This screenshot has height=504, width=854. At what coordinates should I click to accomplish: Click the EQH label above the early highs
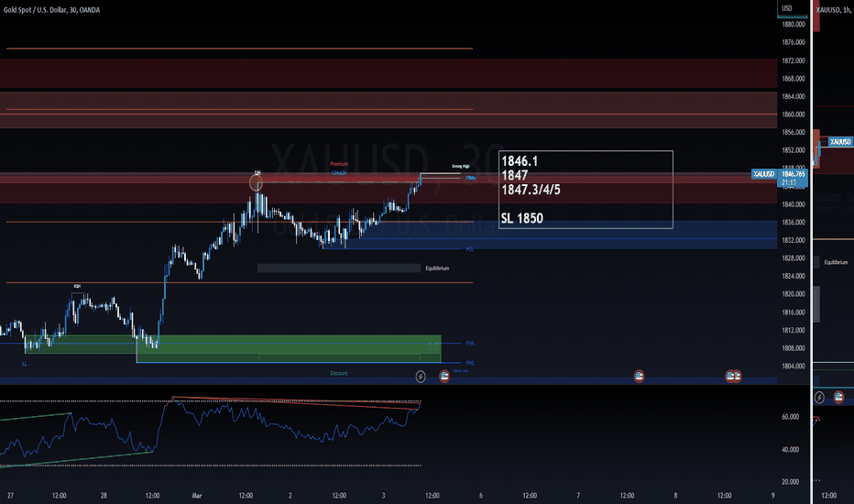point(77,286)
